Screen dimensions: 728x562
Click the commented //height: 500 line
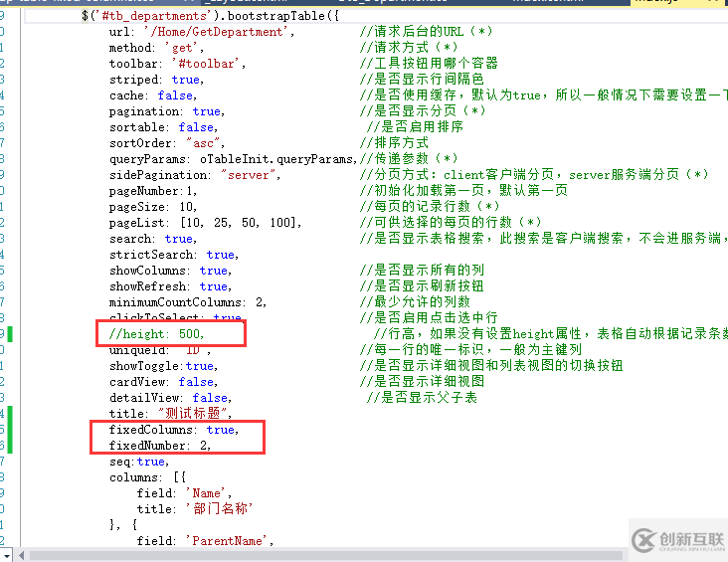(x=156, y=334)
